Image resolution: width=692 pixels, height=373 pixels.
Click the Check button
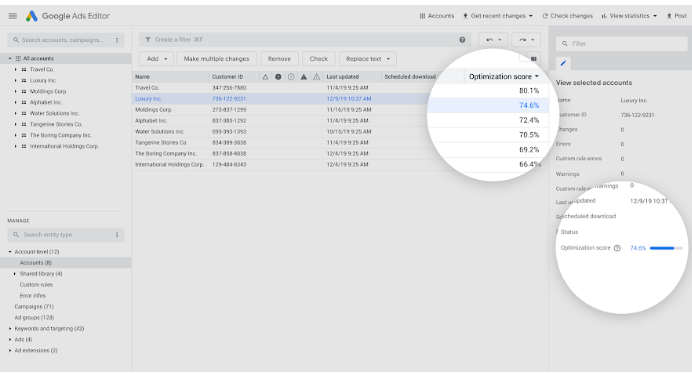tap(319, 59)
